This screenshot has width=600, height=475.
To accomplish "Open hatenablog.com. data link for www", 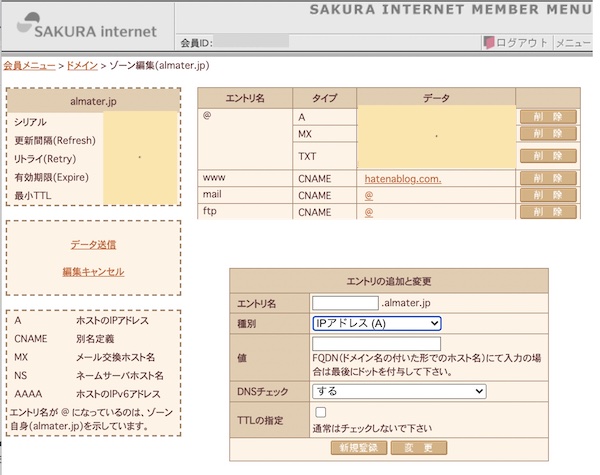I will [x=403, y=179].
